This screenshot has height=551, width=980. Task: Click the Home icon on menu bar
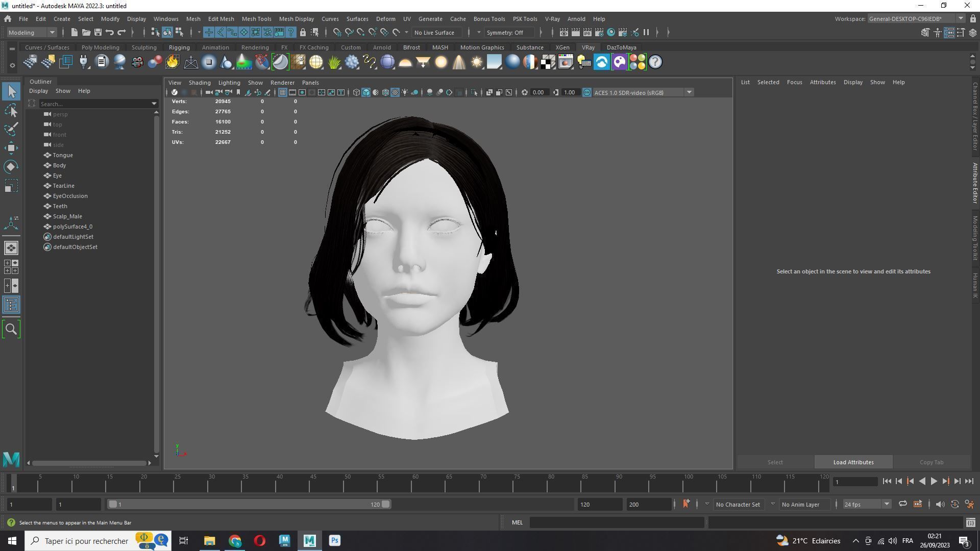tap(8, 19)
